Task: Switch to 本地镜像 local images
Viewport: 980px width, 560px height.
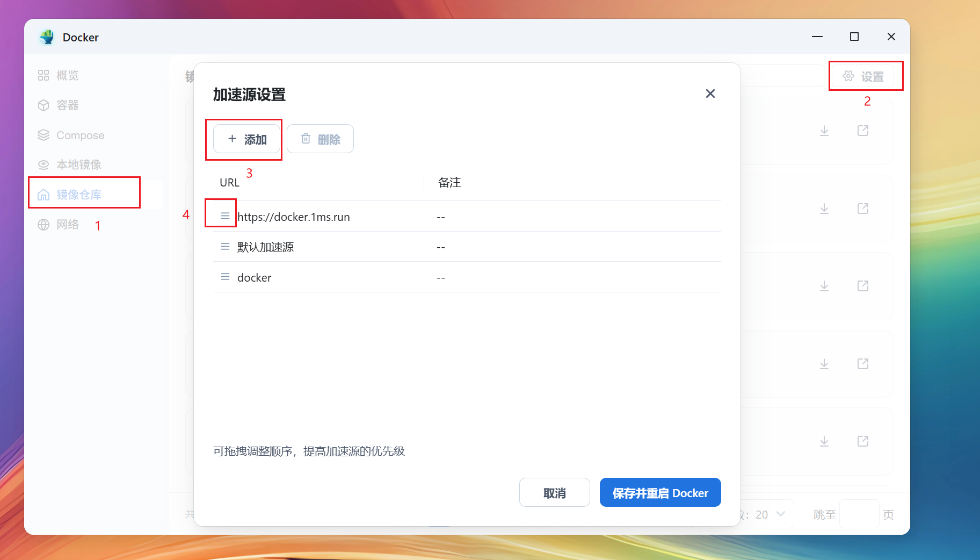Action: pyautogui.click(x=69, y=164)
